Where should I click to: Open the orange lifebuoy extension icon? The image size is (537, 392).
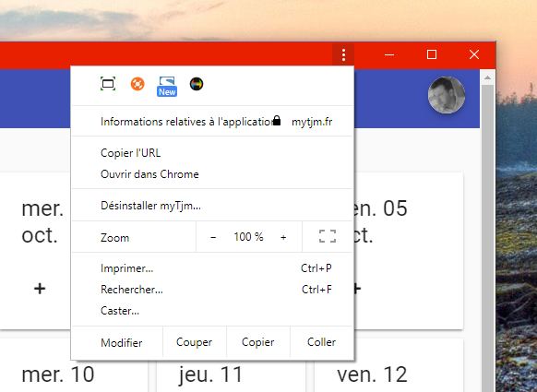pos(137,84)
